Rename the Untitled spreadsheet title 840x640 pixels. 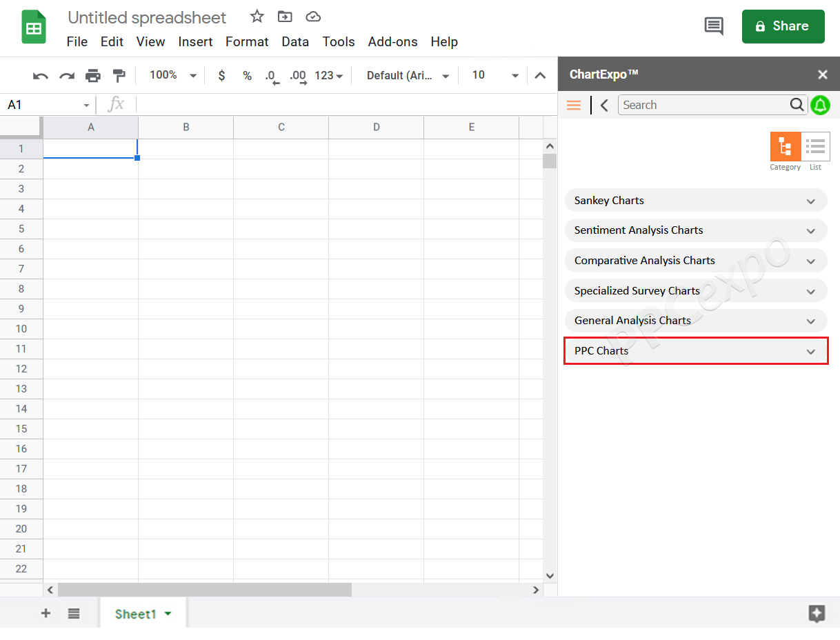(x=147, y=17)
